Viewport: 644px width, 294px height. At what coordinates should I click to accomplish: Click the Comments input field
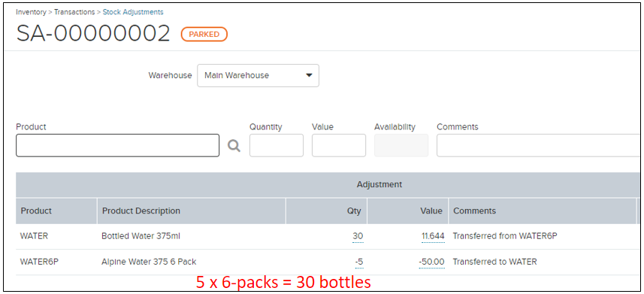click(x=540, y=145)
